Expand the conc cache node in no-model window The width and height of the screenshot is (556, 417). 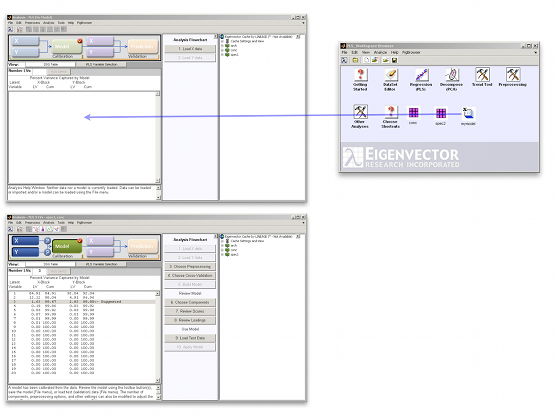(x=223, y=50)
